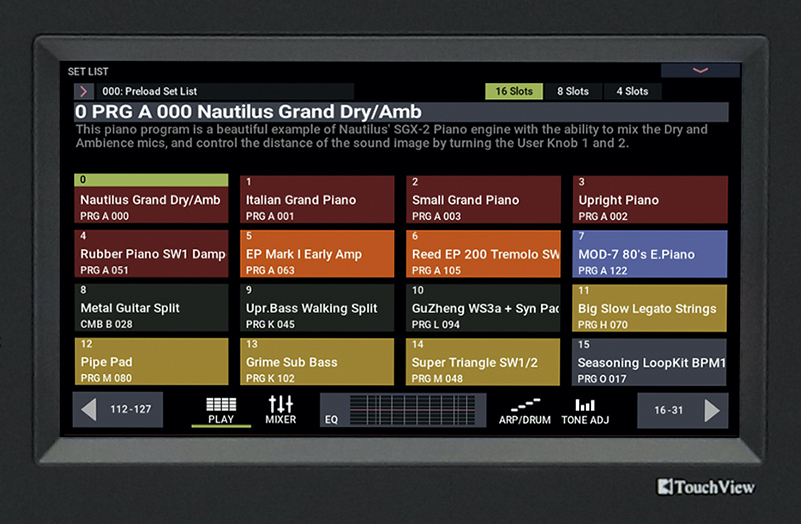This screenshot has height=524, width=801.
Task: Open the ARP/DRUM page
Action: pos(525,412)
